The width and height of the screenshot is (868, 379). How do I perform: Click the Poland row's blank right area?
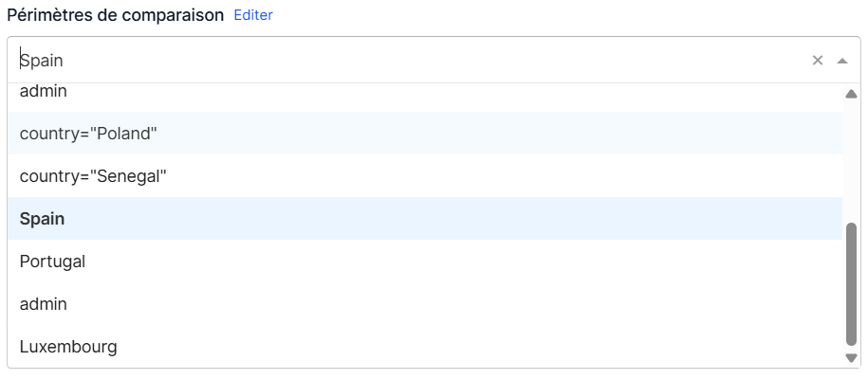[x=569, y=134]
